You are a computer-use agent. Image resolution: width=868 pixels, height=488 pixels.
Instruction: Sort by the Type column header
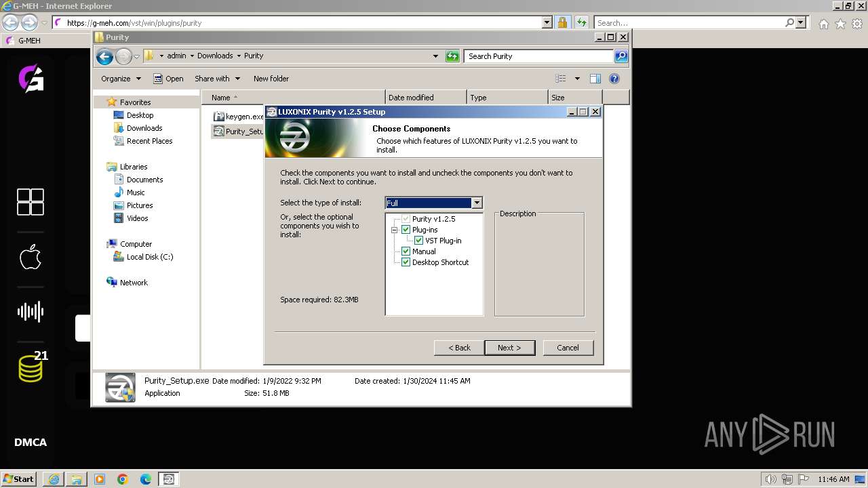pos(507,98)
